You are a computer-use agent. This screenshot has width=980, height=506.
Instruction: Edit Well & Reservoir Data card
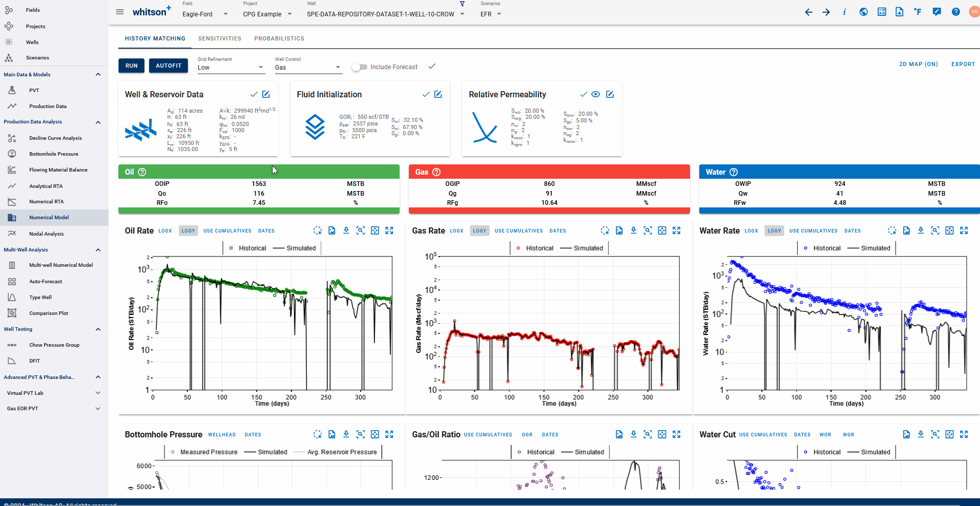[x=266, y=94]
